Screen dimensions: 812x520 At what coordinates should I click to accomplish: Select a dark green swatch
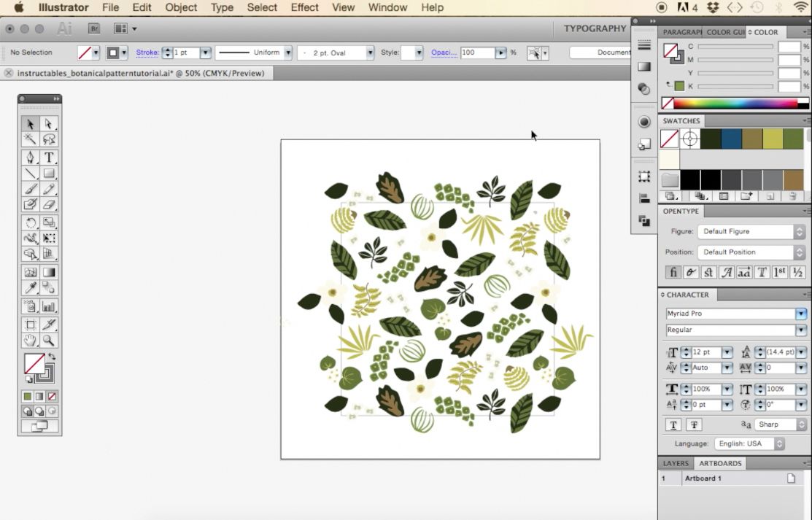711,138
